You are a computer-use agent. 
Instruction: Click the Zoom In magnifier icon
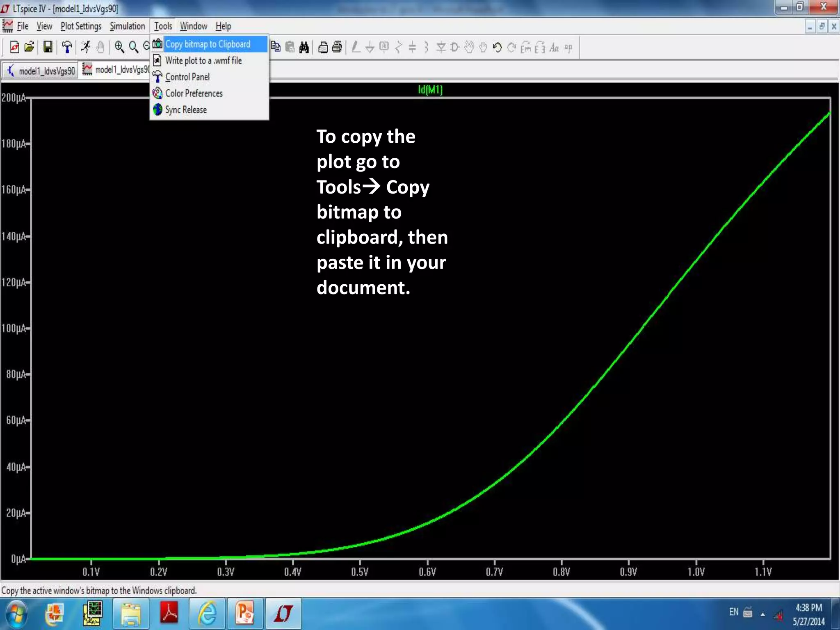(119, 47)
